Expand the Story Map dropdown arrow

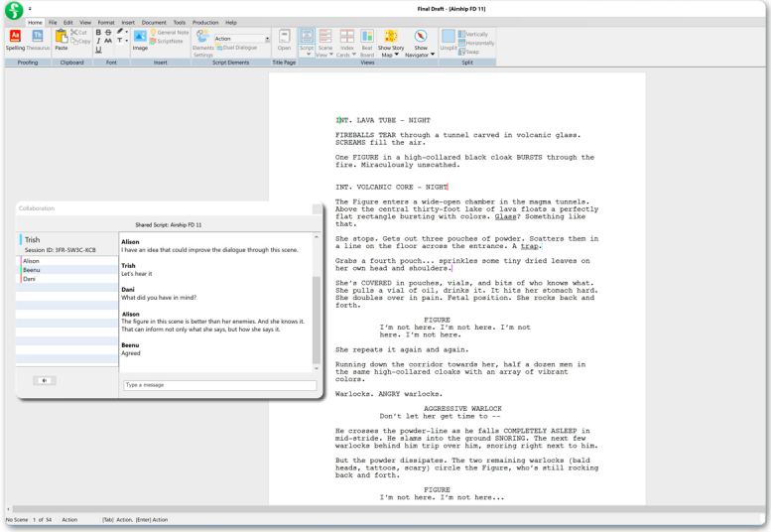coord(396,55)
